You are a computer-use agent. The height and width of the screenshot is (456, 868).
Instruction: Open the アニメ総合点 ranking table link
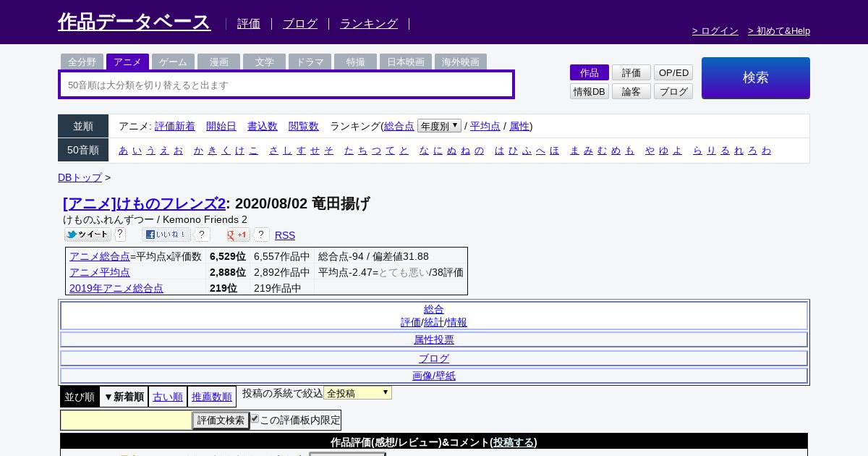(100, 256)
